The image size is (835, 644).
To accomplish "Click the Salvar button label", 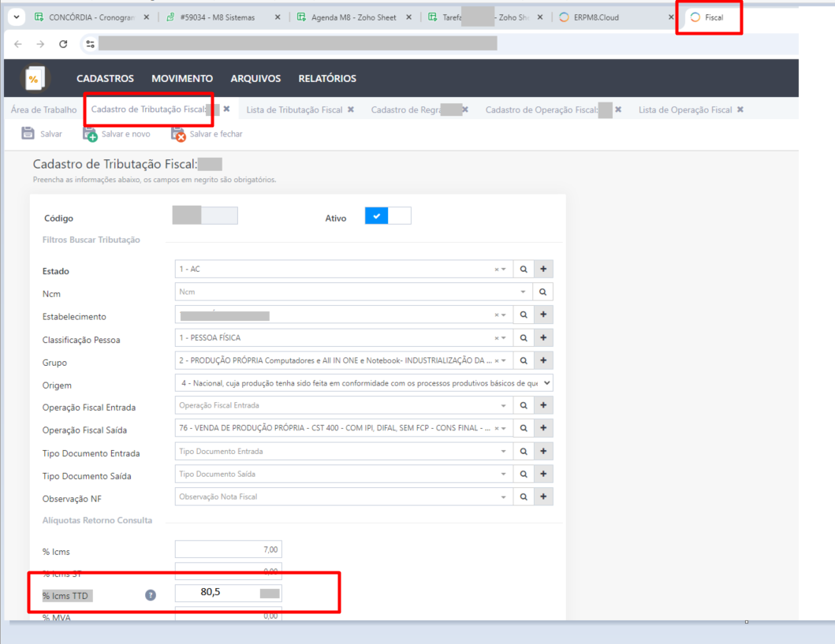I will (x=51, y=134).
